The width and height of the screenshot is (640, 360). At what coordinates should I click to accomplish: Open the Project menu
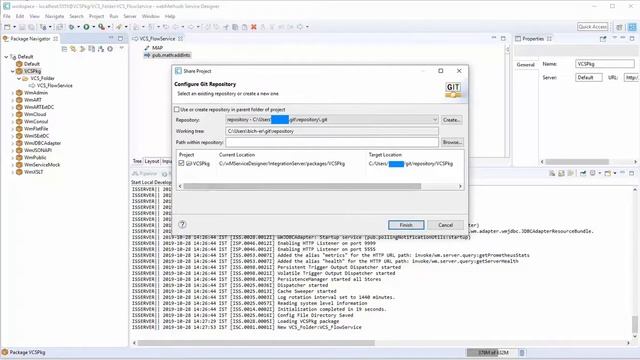pos(96,16)
